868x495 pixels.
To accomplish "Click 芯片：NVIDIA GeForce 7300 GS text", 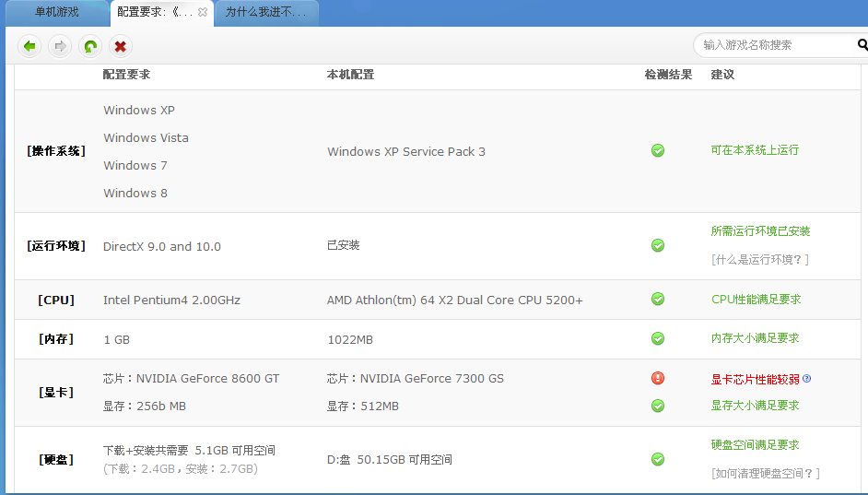I will point(416,379).
